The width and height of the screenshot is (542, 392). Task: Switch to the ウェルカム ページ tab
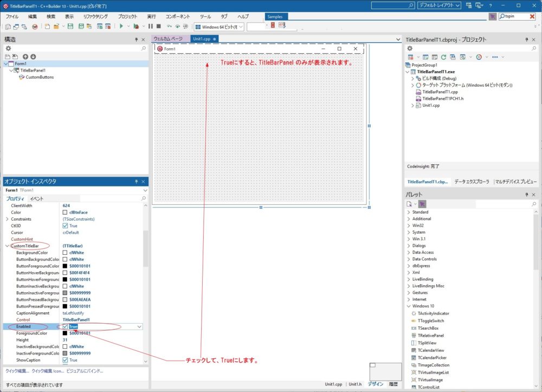169,39
